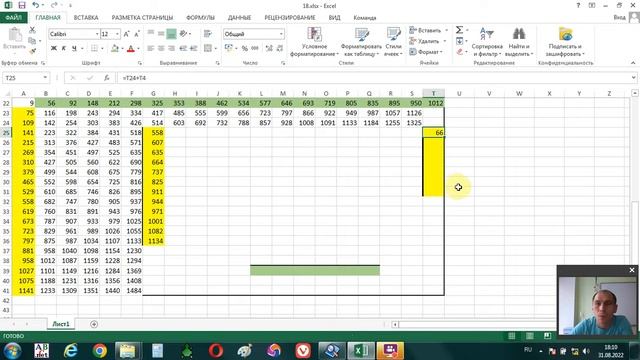Click the fill color bucket swatch
640x360 pixels.
click(115, 49)
